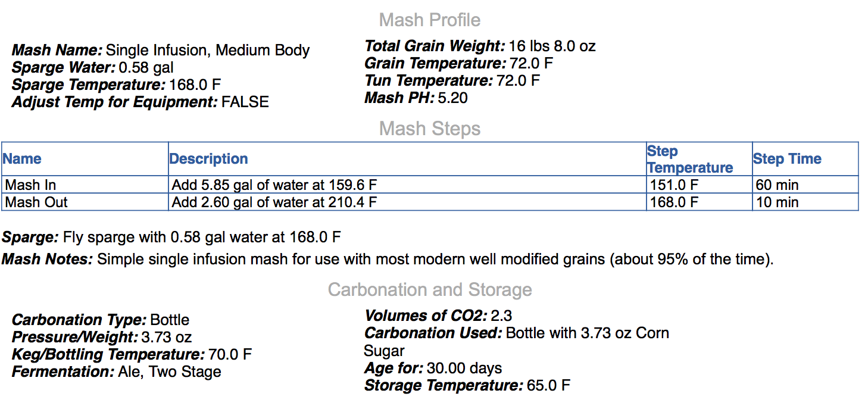Click the Carbonation and Storage heading
The width and height of the screenshot is (868, 412).
(x=429, y=290)
